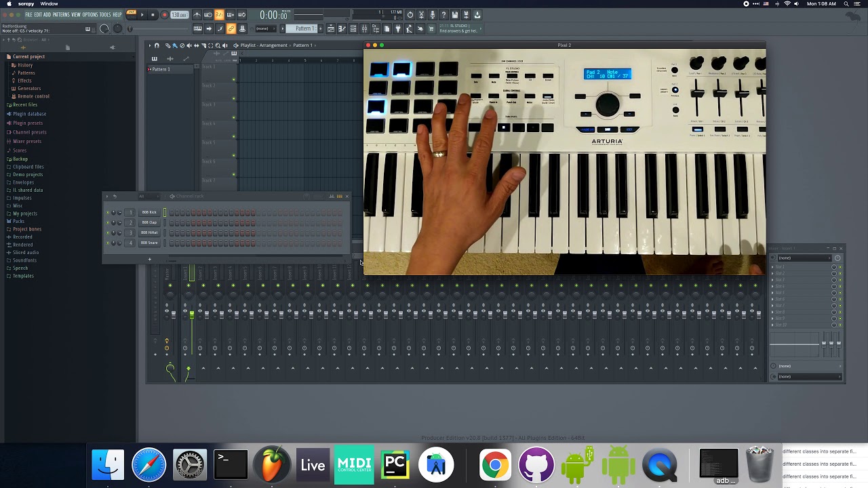The height and width of the screenshot is (488, 868).
Task: Open the mixer view icon in toolbar
Action: (364, 28)
